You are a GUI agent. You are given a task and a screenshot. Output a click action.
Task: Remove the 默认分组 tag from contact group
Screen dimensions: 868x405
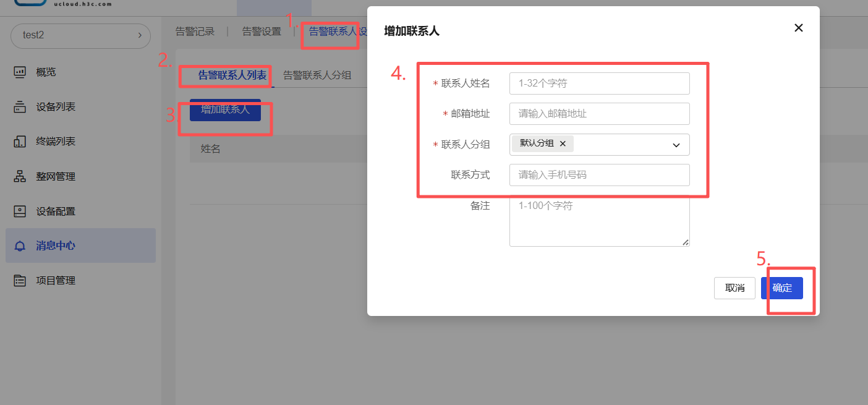coord(563,143)
